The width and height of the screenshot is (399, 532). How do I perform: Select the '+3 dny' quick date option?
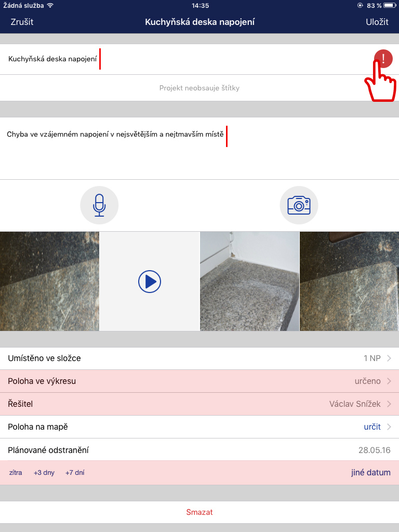coord(44,473)
